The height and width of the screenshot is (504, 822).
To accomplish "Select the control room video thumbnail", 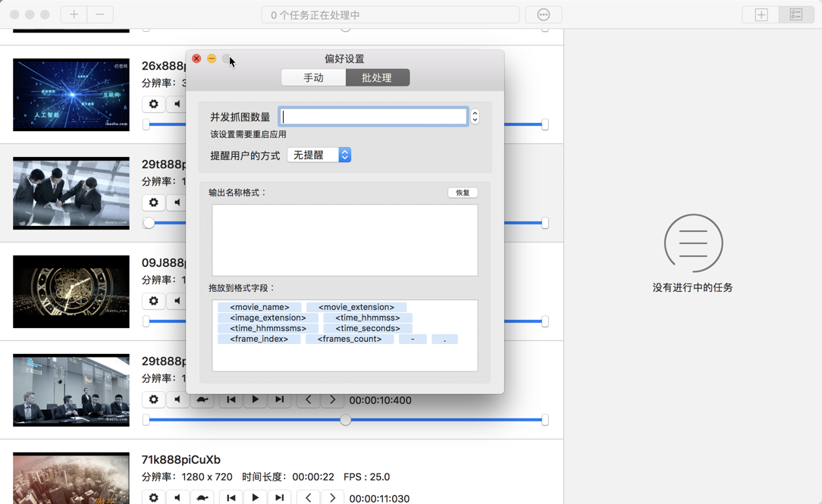I will (71, 390).
